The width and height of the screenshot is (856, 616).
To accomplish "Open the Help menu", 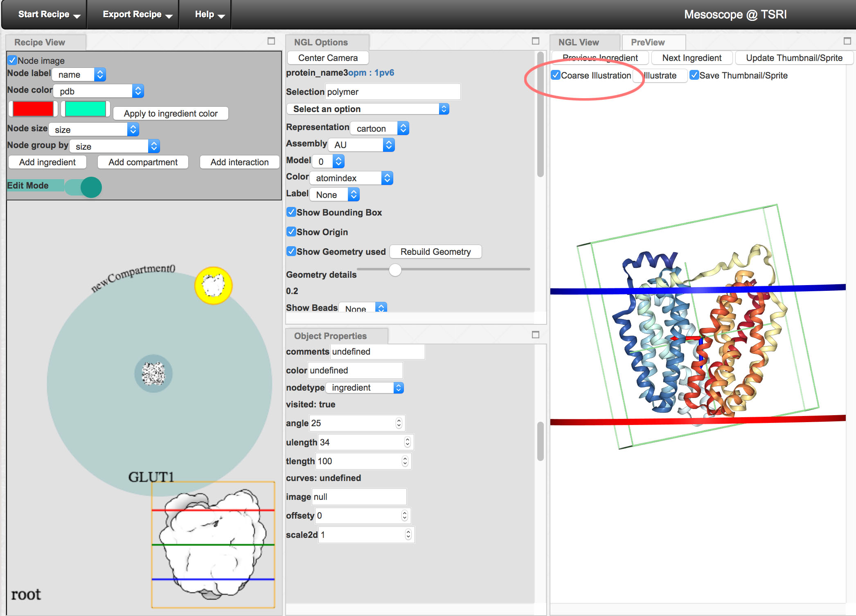I will click(205, 15).
